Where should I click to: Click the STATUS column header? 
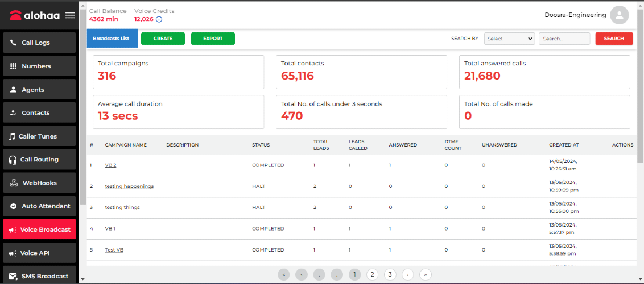pyautogui.click(x=261, y=145)
